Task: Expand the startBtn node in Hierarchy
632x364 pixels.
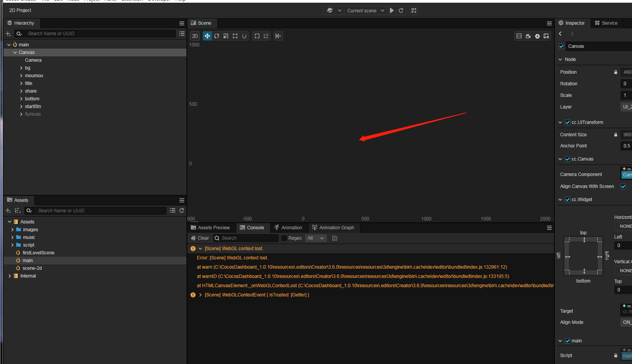Action: point(21,107)
